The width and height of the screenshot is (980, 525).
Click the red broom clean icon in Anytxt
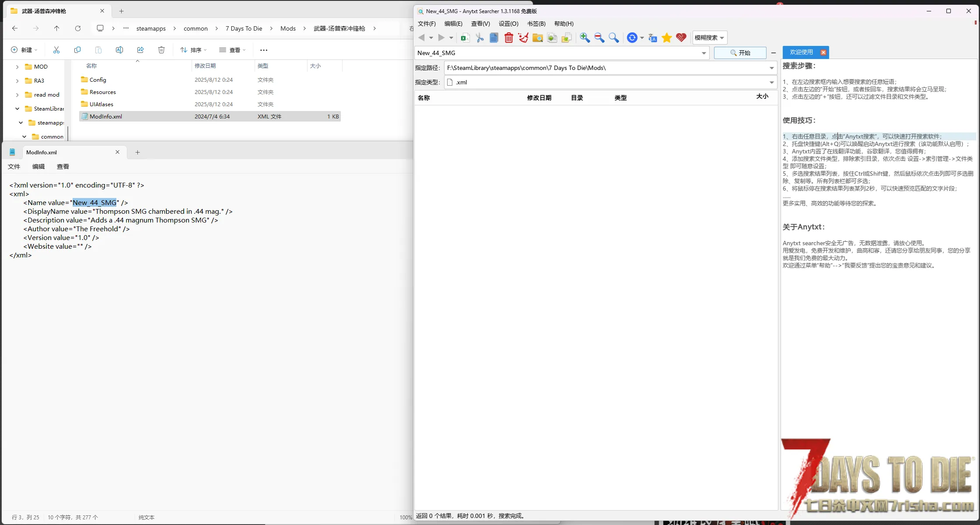point(523,38)
